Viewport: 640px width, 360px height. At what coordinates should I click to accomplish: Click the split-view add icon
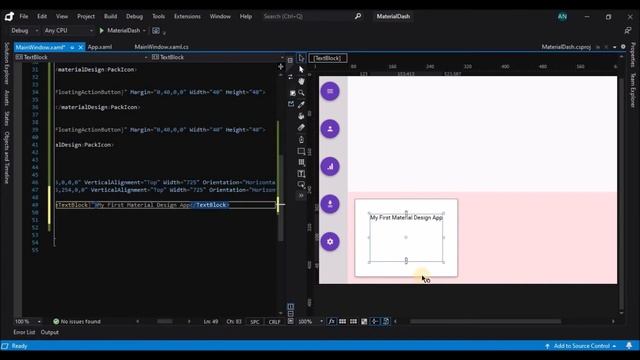point(280,67)
